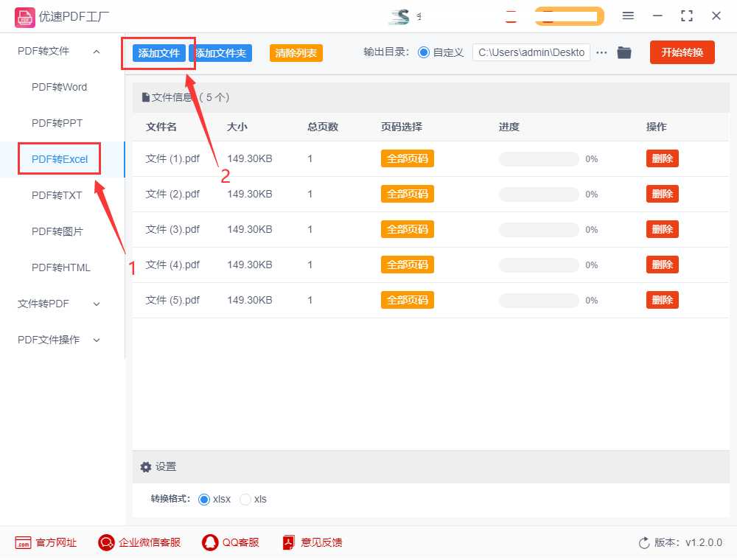The height and width of the screenshot is (560, 737).
Task: Delete 文件 (2).pdf from the list
Action: (x=663, y=194)
